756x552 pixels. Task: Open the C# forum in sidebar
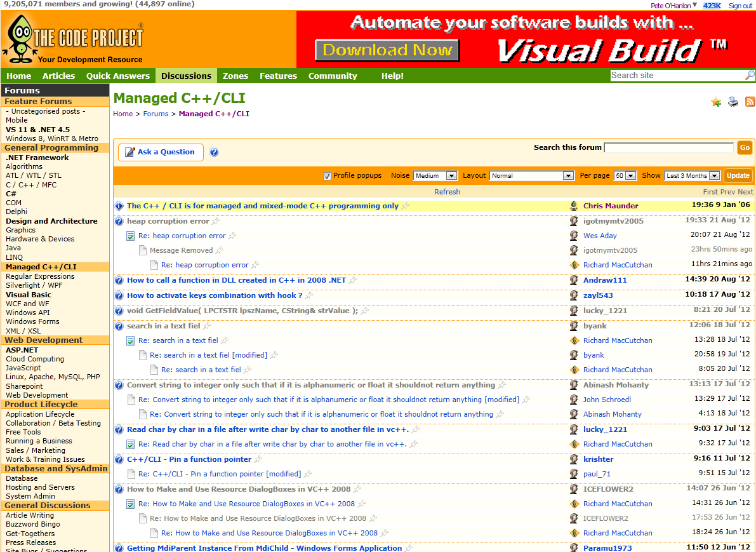click(11, 194)
